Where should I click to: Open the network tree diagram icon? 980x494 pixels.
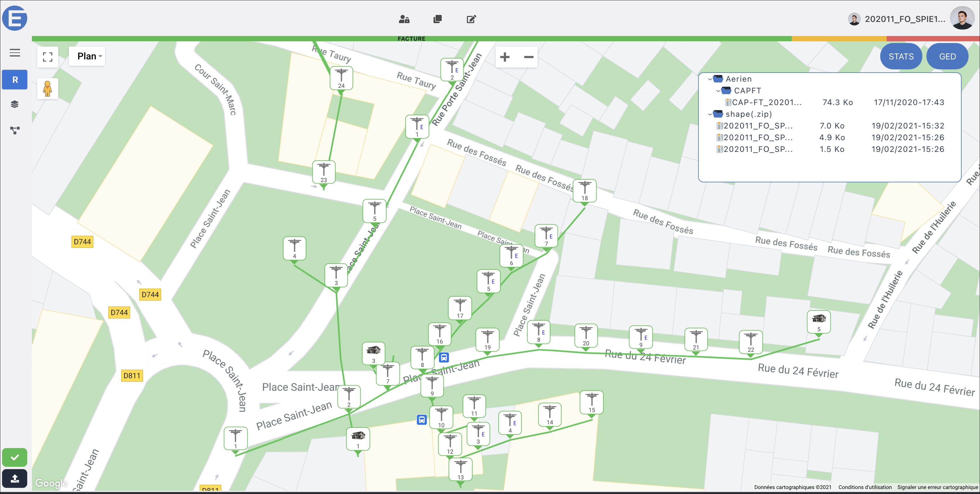coord(15,131)
